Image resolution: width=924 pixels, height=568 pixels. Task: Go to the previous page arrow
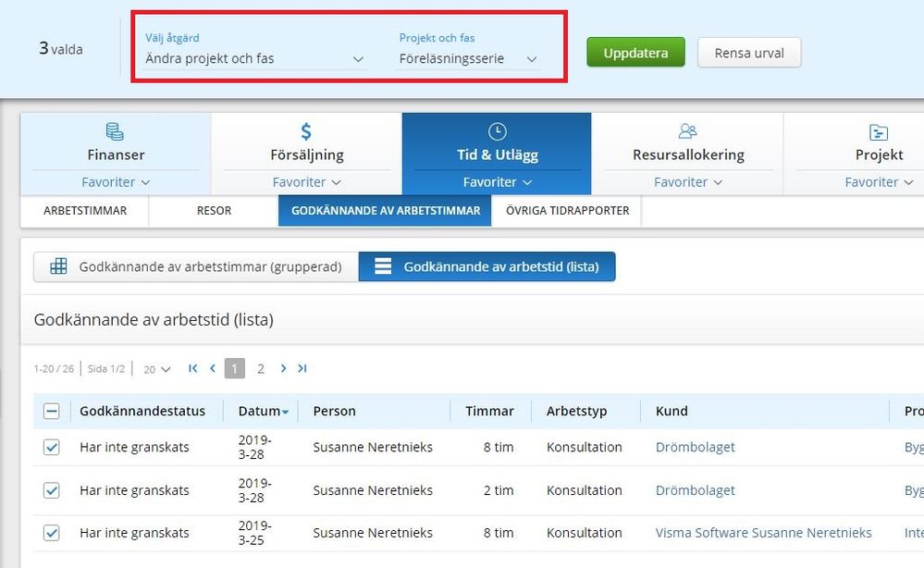pos(213,368)
